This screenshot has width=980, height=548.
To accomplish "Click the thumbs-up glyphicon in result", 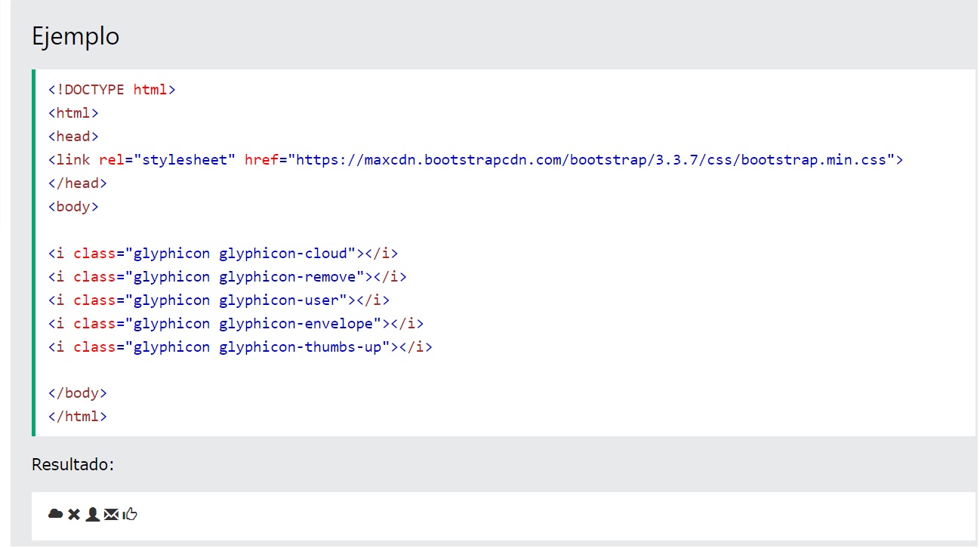I will [x=131, y=515].
